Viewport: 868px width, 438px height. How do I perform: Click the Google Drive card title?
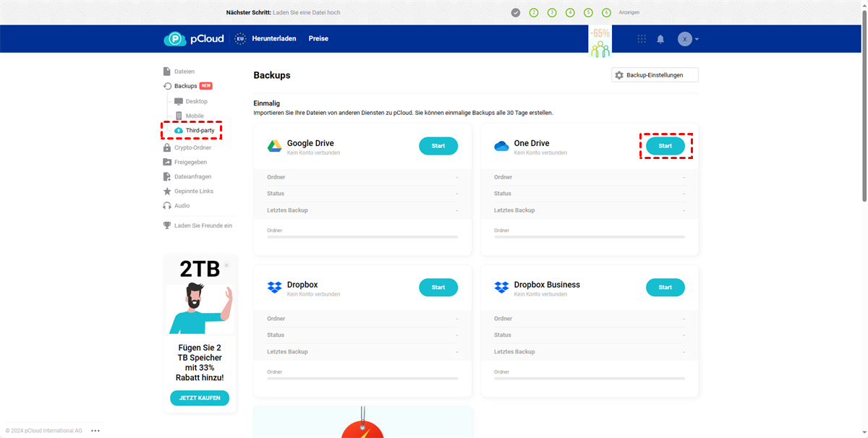[310, 143]
